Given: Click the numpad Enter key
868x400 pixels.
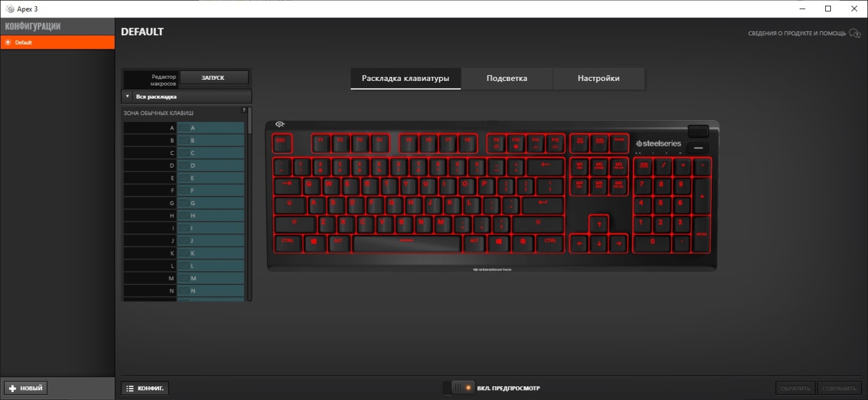Looking at the screenshot, I should pyautogui.click(x=702, y=234).
